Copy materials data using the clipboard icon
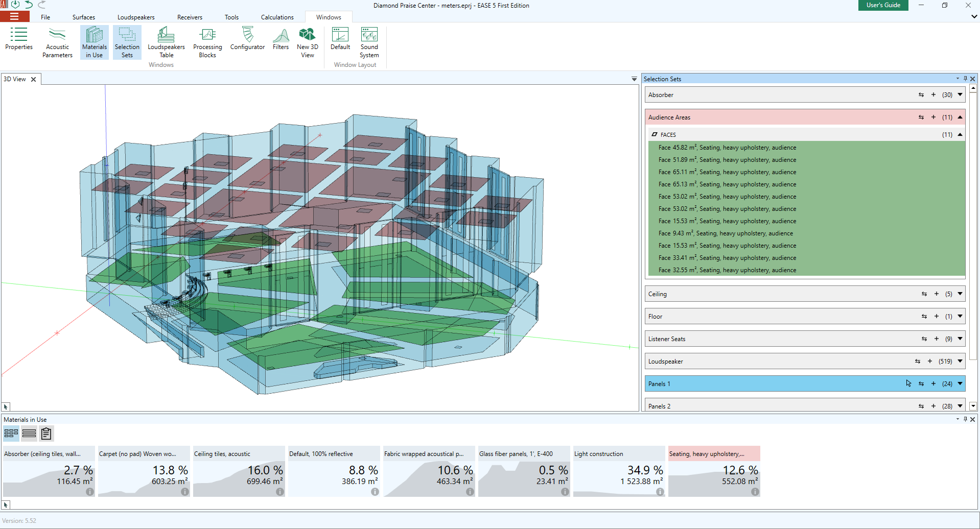 46,433
